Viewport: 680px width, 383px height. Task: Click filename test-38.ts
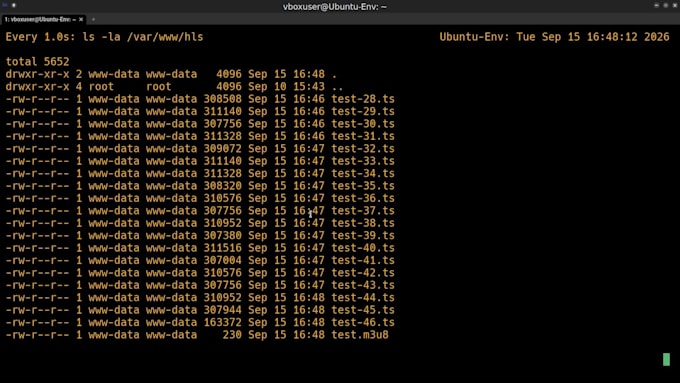(363, 223)
